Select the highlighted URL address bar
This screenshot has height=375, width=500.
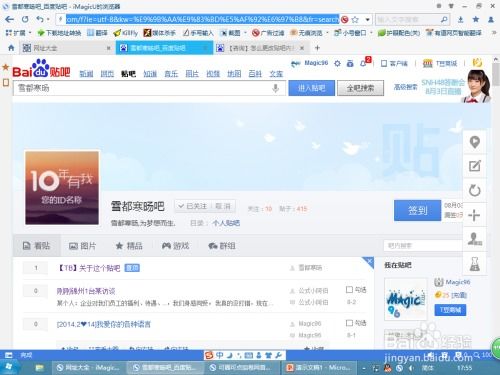coord(202,20)
